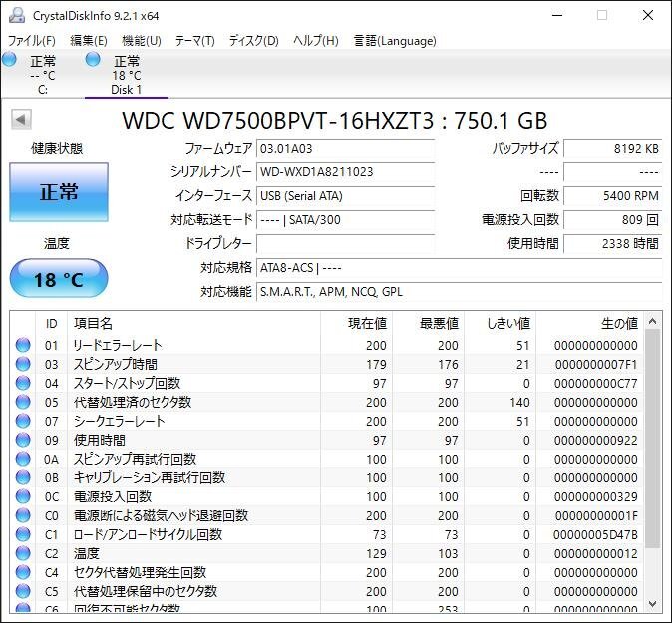Click the blue status orb for C: drive
Screen dimensions: 672x623
9,59
